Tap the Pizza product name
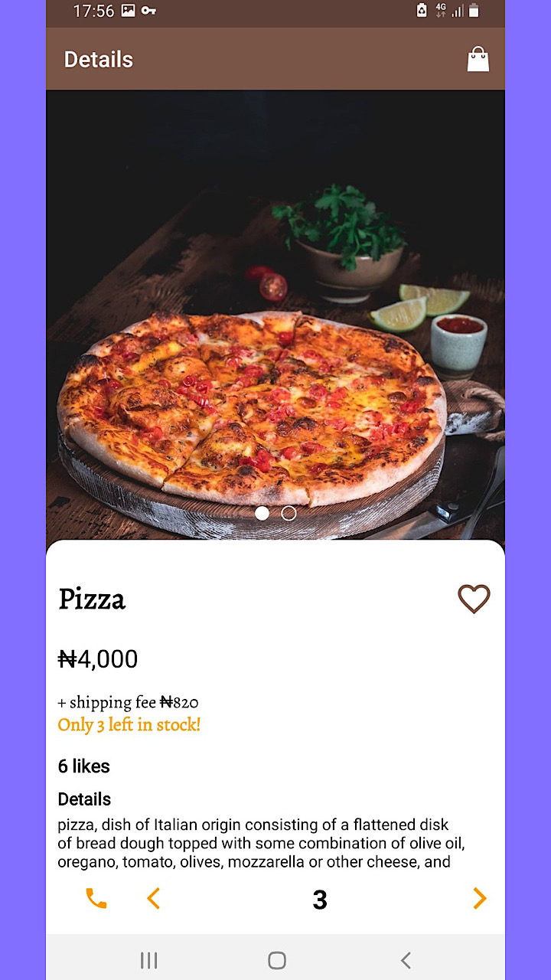This screenshot has height=980, width=551. [92, 599]
